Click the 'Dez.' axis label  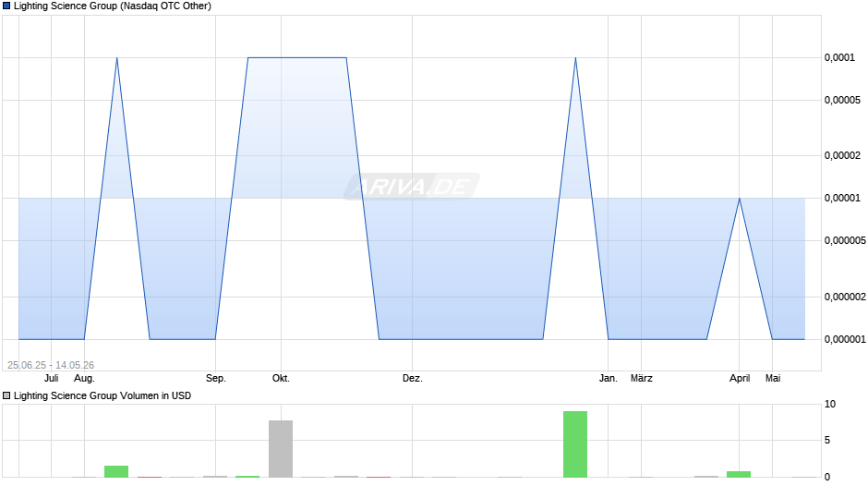[x=413, y=379]
